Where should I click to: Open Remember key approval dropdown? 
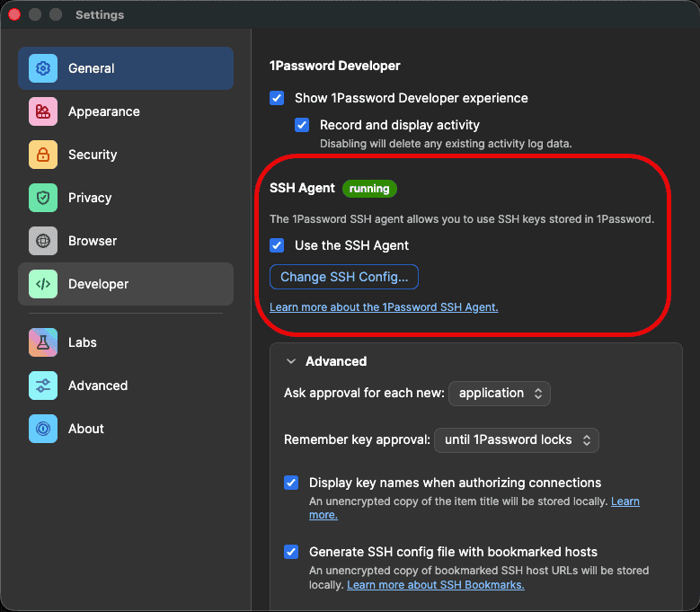pos(516,440)
